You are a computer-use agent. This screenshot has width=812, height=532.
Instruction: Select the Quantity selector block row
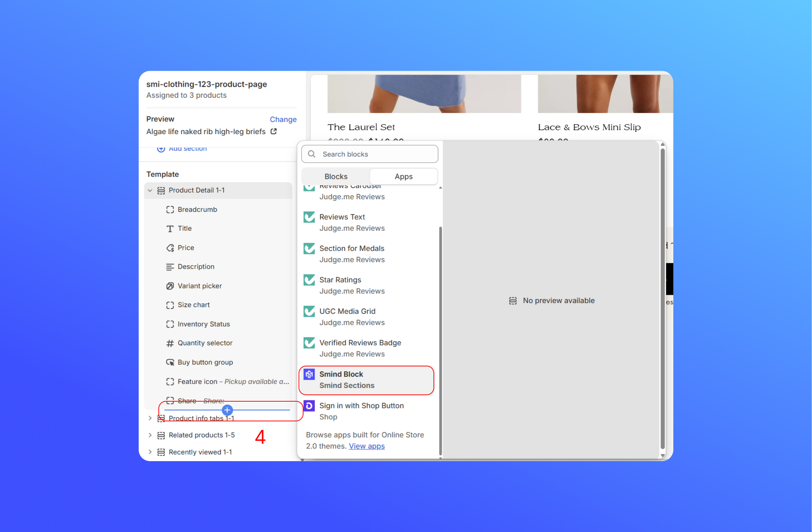(218, 343)
